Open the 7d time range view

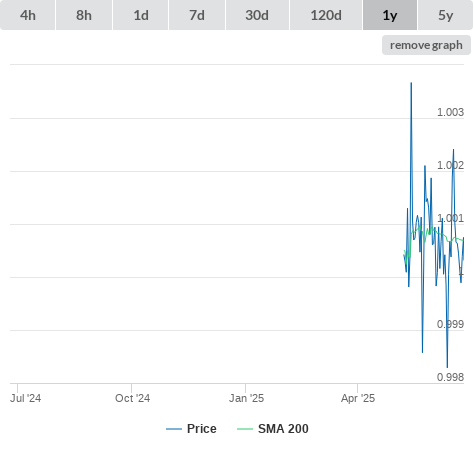197,15
